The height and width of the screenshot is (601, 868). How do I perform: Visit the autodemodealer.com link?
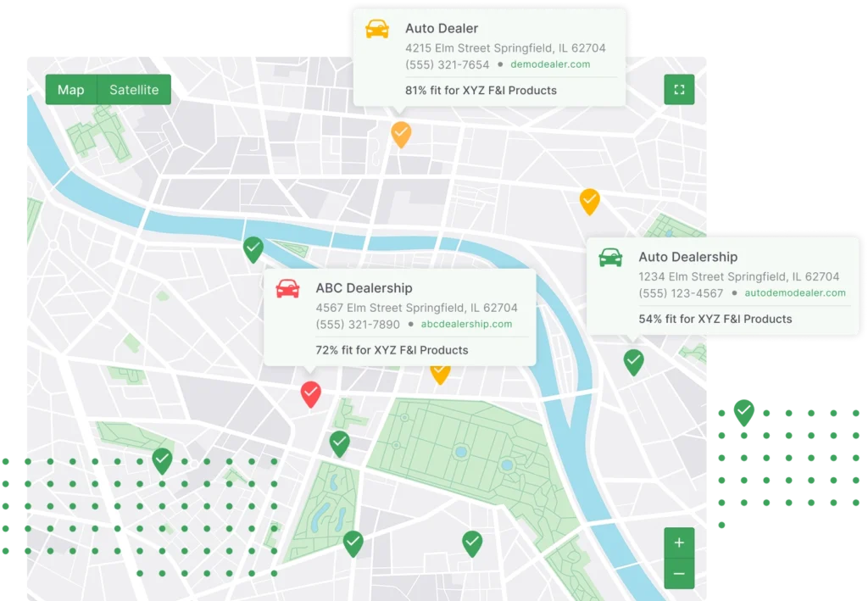[794, 293]
